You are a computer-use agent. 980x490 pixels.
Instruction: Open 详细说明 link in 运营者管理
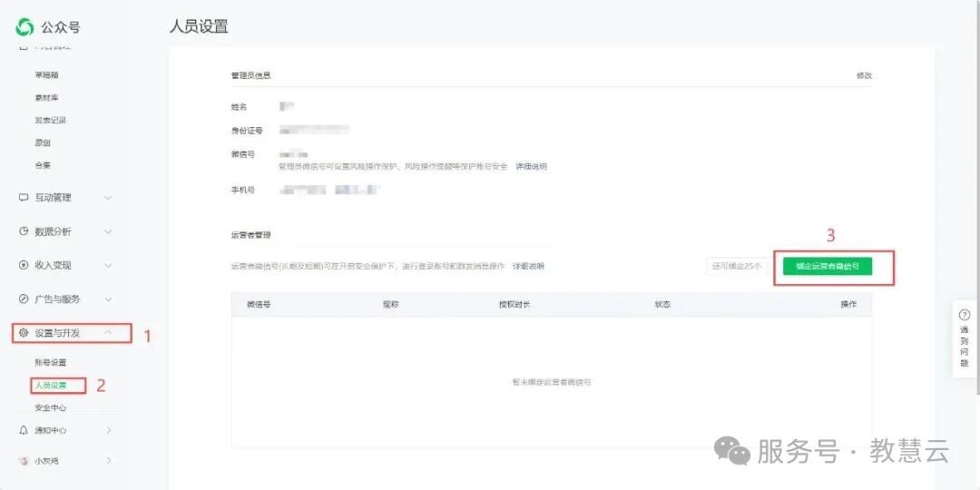528,266
